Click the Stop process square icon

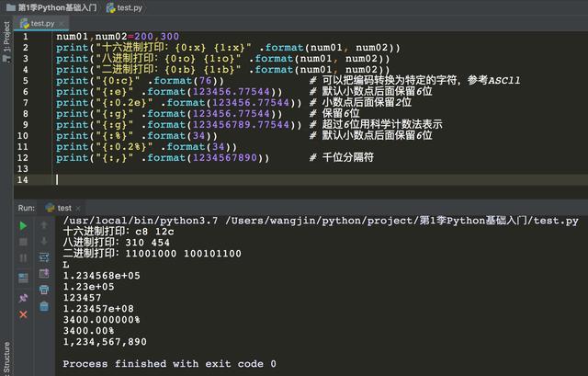(x=23, y=242)
